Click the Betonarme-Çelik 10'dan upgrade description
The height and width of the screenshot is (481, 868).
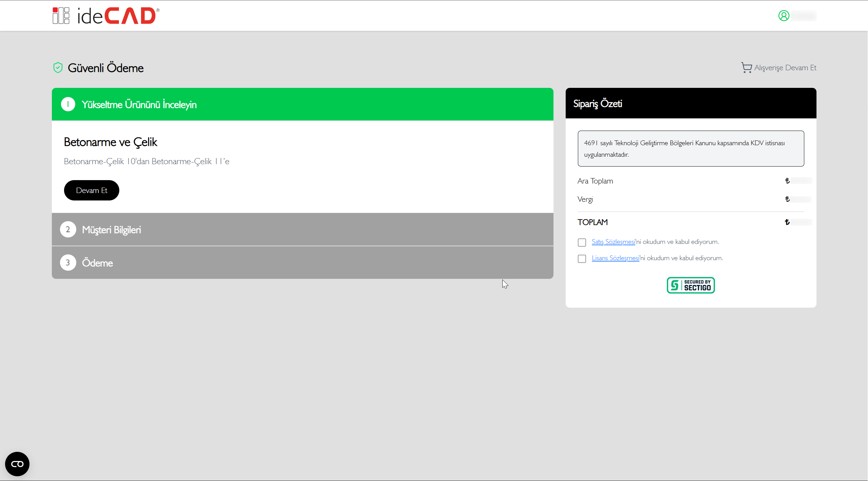[147, 161]
